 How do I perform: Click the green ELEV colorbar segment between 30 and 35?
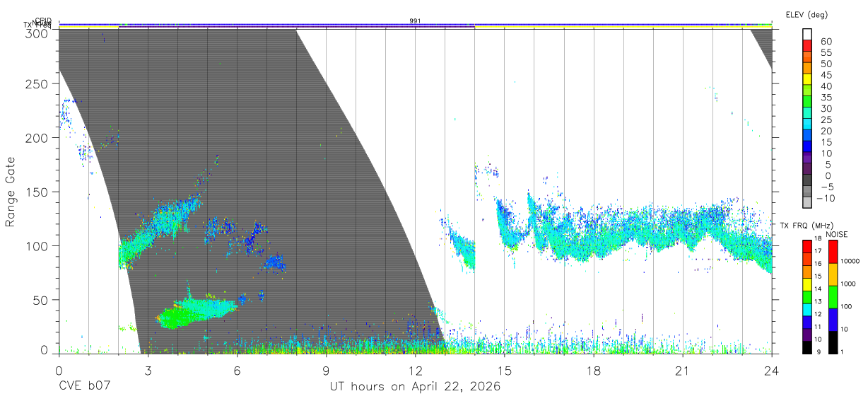tap(808, 103)
